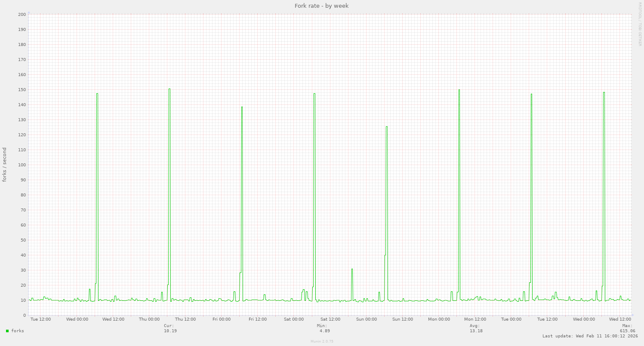
Task: Select the Max value 615.06
Action: tap(627, 331)
